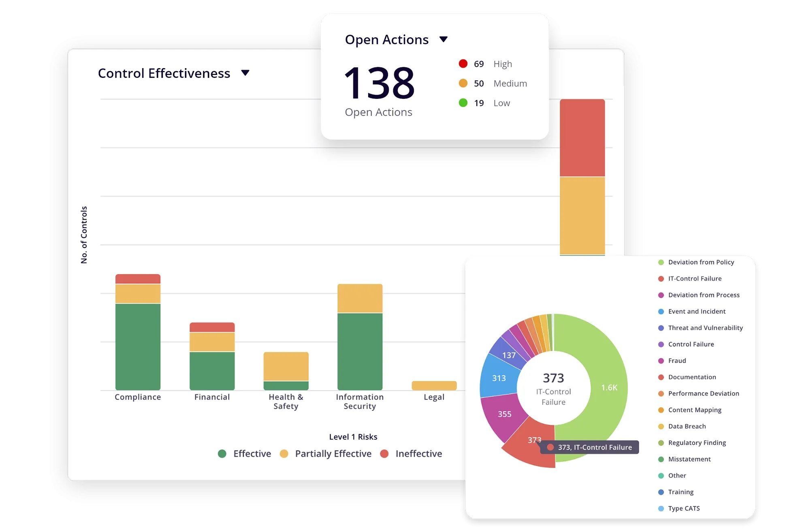Expand the Open Actions dropdown arrow
Screen dimensions: 800x532
[x=444, y=39]
